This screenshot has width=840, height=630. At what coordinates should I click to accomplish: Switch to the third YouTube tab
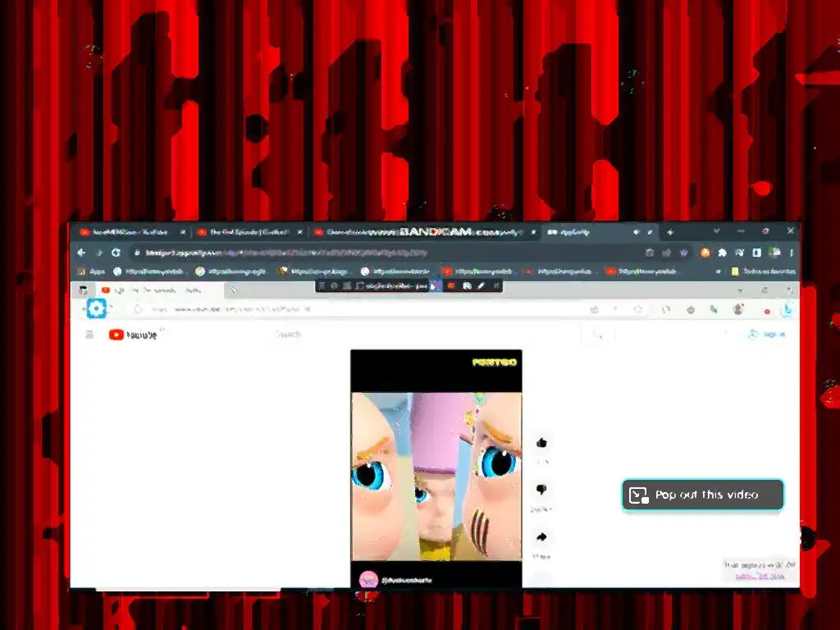pos(424,232)
